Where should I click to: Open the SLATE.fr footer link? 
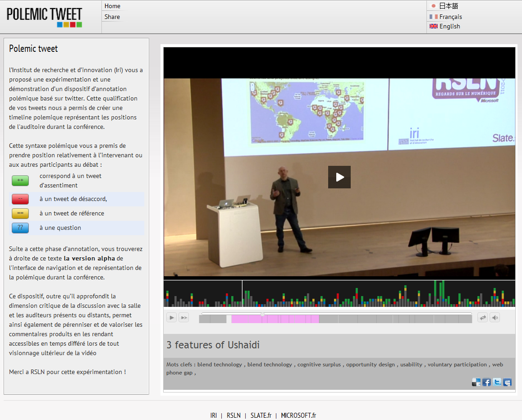(261, 415)
